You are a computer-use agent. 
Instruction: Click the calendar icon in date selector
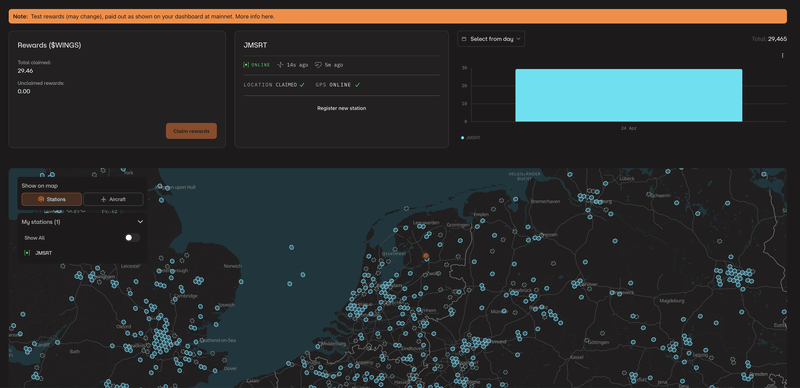(464, 39)
